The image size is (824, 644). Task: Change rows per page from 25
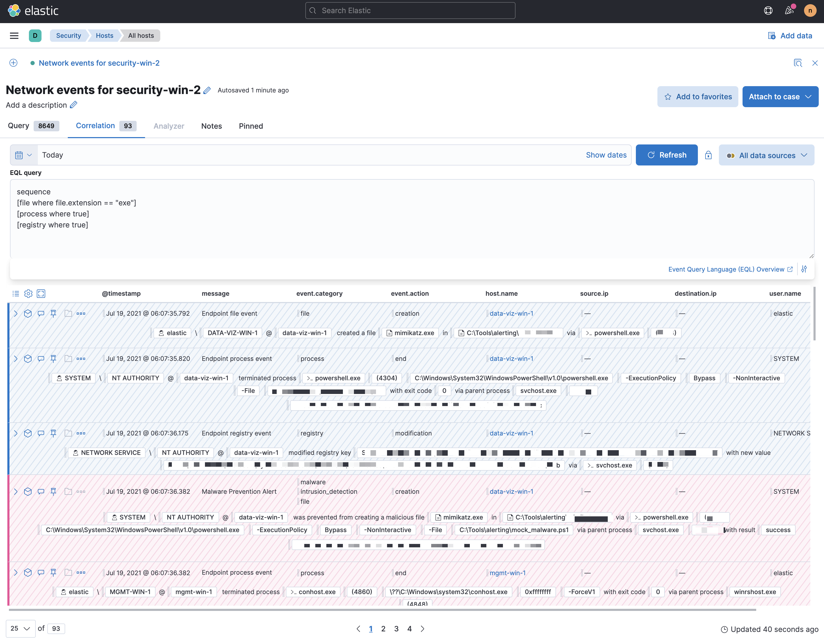pos(20,629)
